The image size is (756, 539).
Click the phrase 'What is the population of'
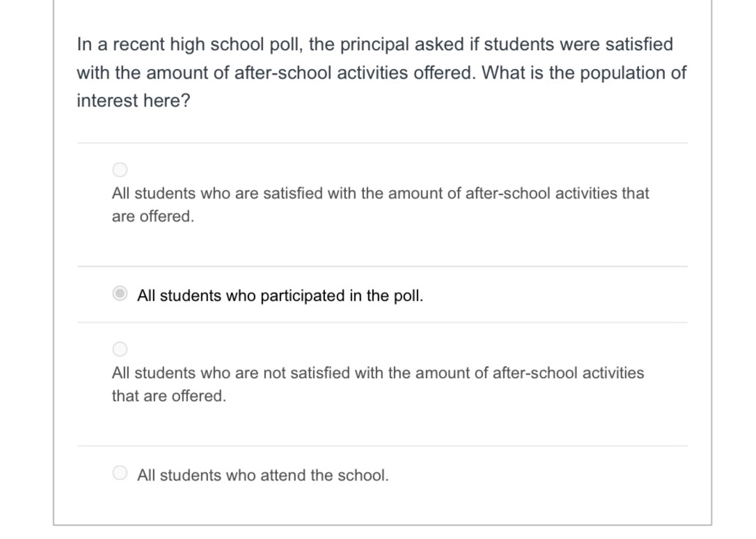[584, 73]
